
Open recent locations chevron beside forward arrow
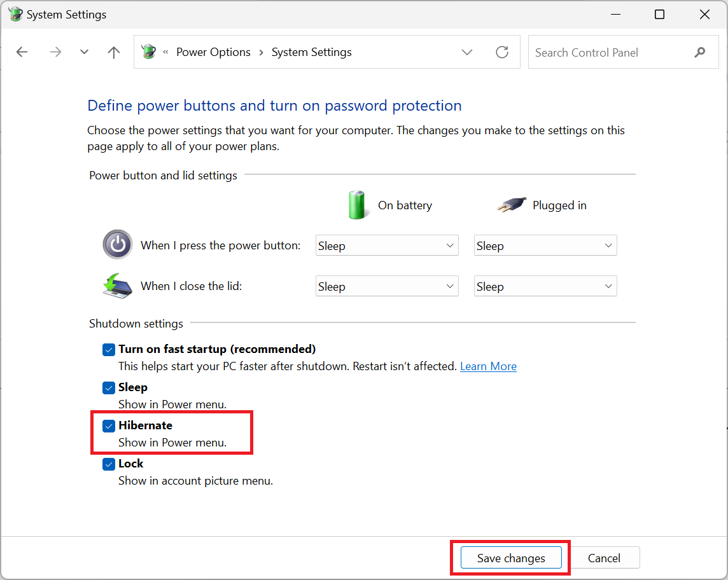tap(84, 52)
